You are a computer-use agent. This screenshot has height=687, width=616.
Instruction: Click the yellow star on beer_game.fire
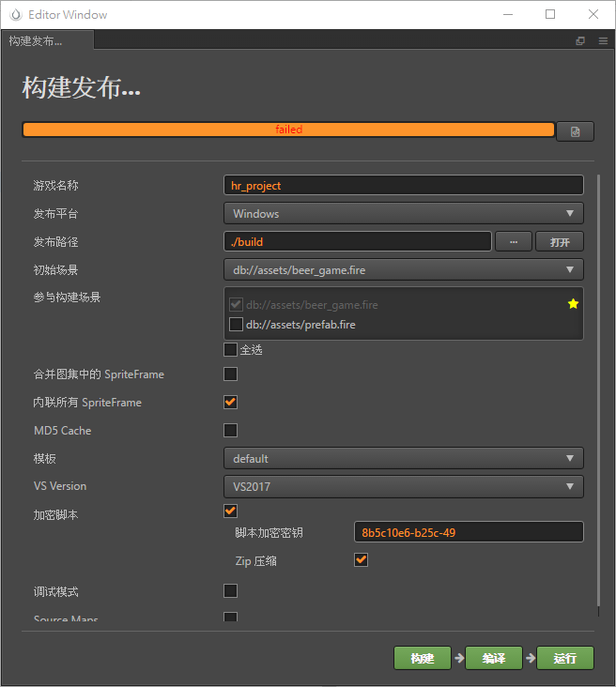tap(573, 304)
